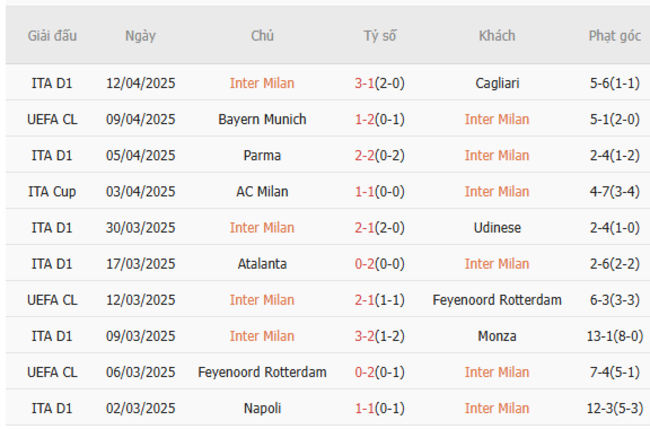Open the 2-2(0-2) Parma match score
The width and height of the screenshot is (650, 429).
point(379,156)
